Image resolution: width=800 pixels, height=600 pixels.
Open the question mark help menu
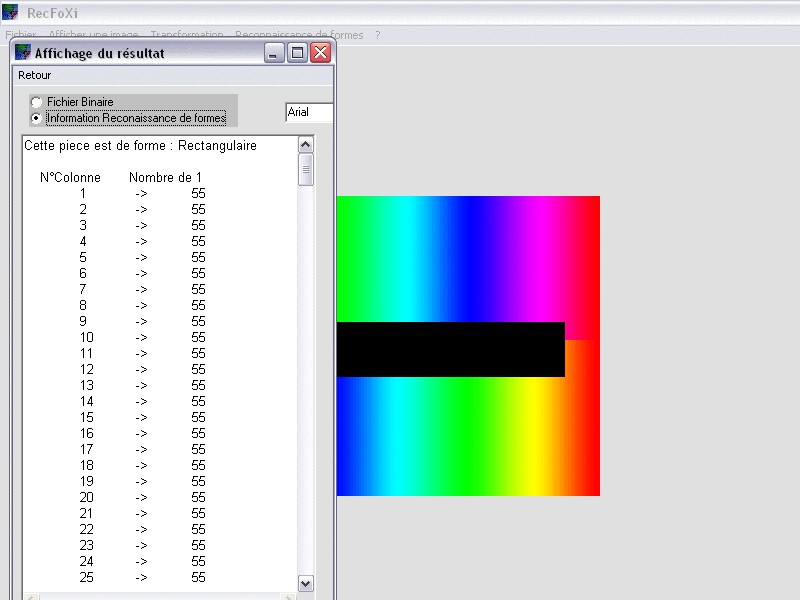click(x=378, y=35)
